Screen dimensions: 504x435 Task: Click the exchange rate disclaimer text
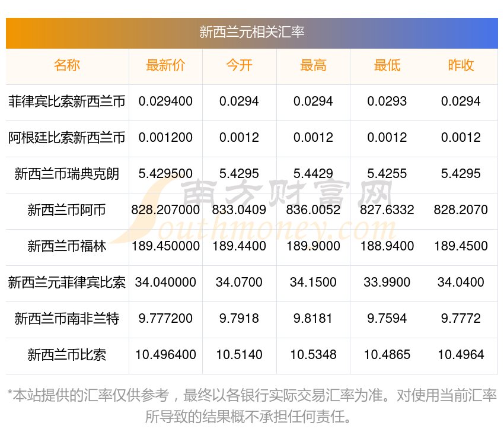click(x=252, y=406)
